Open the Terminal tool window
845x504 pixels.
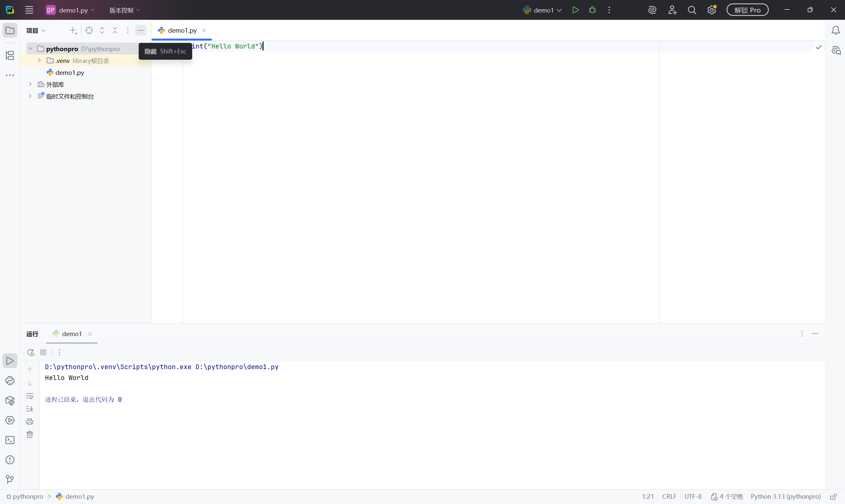tap(10, 439)
